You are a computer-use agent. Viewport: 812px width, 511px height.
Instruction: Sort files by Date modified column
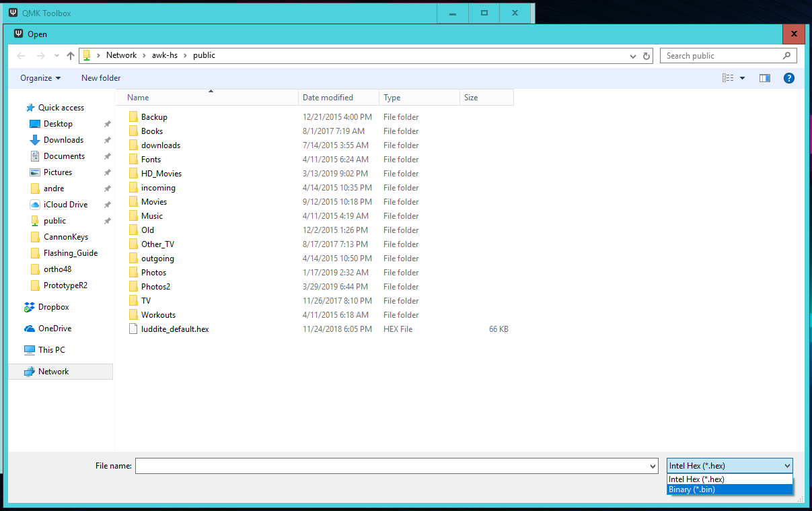pyautogui.click(x=328, y=98)
